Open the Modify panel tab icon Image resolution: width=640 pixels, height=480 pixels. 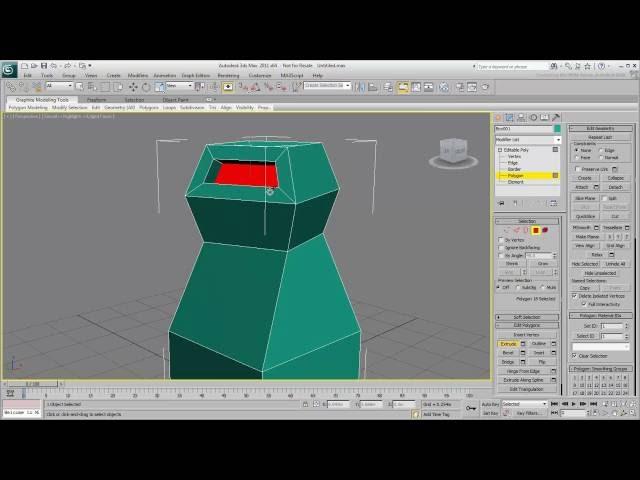509,118
